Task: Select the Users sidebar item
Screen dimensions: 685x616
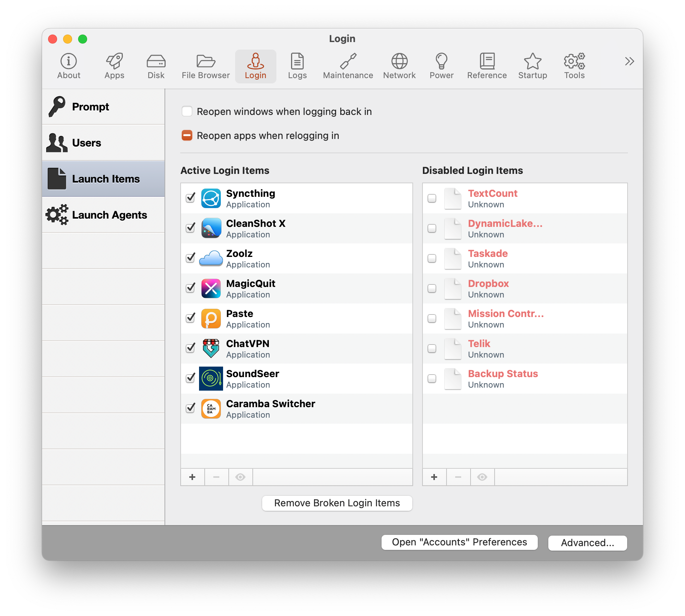Action: (x=103, y=143)
